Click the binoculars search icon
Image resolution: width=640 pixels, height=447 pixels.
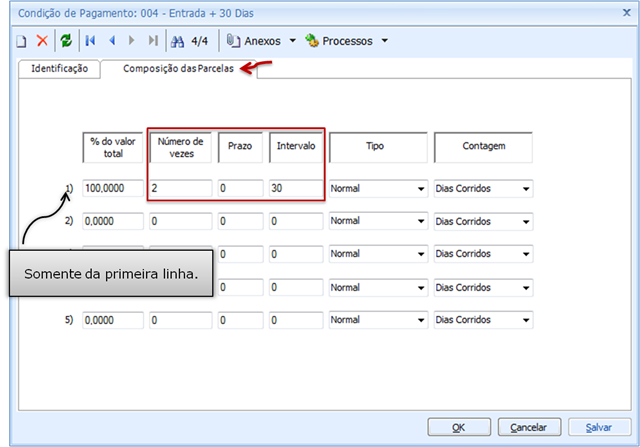click(x=177, y=41)
